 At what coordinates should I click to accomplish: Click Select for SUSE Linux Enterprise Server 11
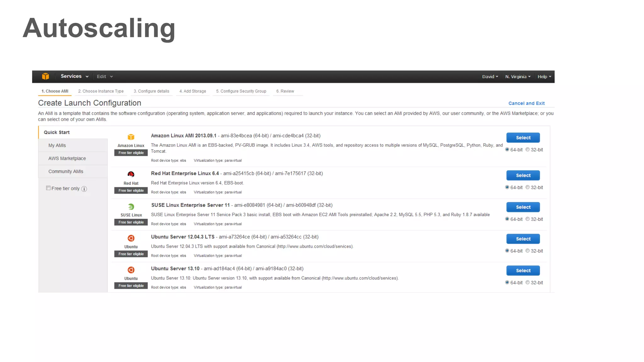(523, 207)
